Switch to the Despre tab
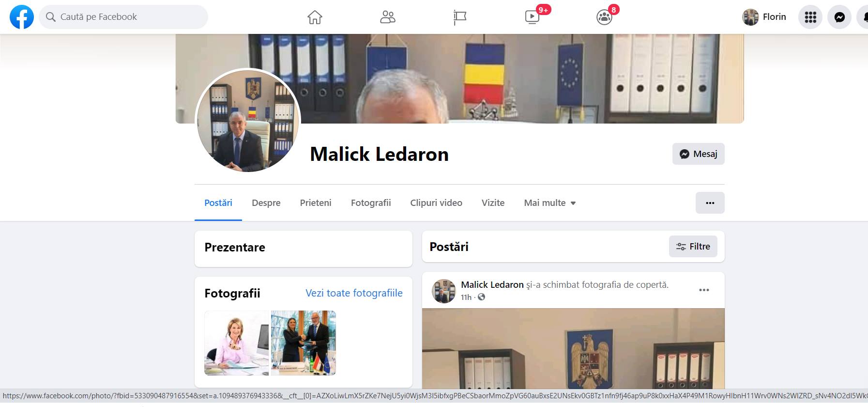This screenshot has height=407, width=868. [266, 203]
